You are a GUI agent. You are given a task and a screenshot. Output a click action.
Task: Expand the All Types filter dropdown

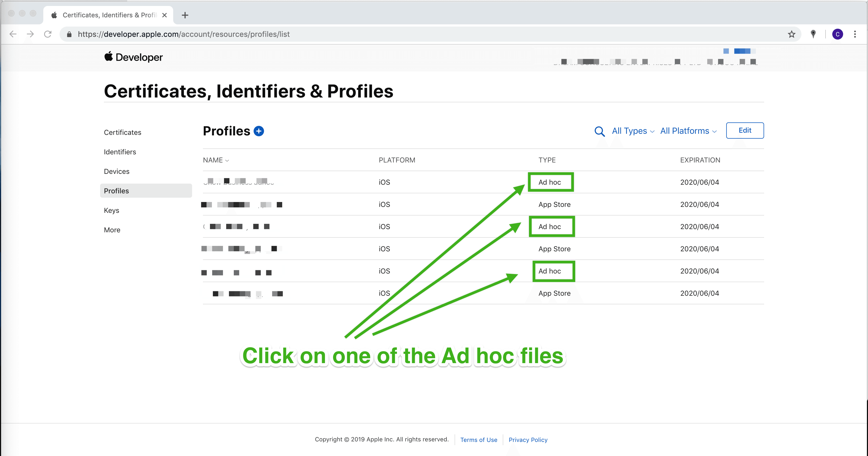coord(633,131)
